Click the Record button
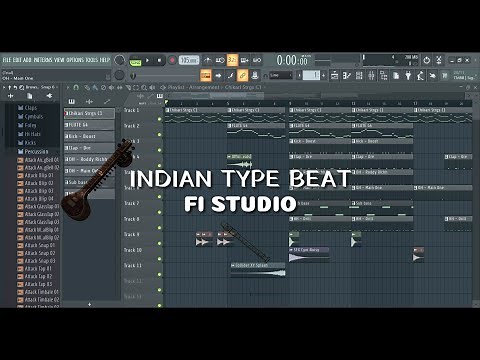480x360 pixels. click(x=172, y=61)
